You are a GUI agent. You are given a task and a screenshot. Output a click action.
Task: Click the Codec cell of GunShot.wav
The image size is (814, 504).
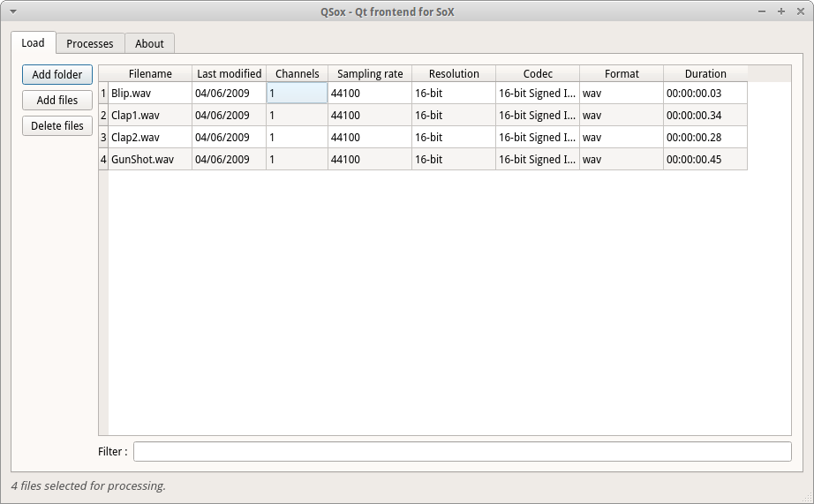(538, 160)
